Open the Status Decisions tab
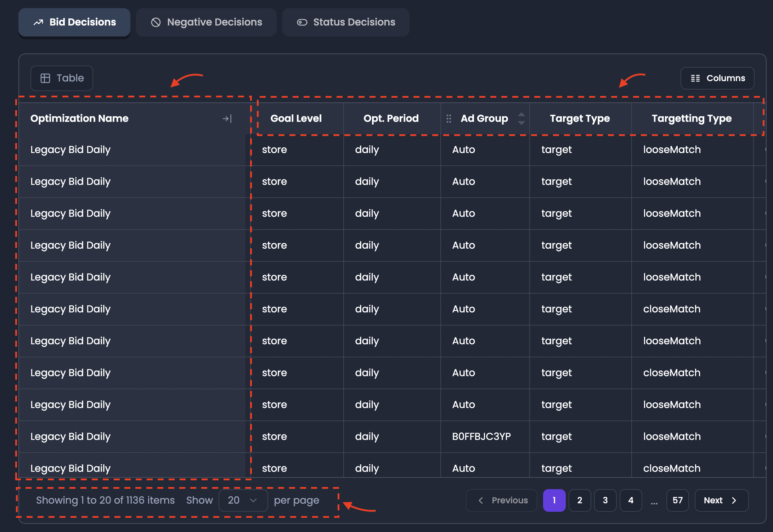Screen dimensions: 773x532 [346, 22]
